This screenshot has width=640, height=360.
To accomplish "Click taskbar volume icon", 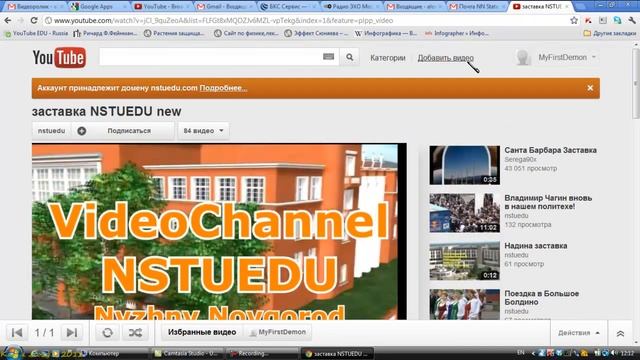I will coord(614,353).
